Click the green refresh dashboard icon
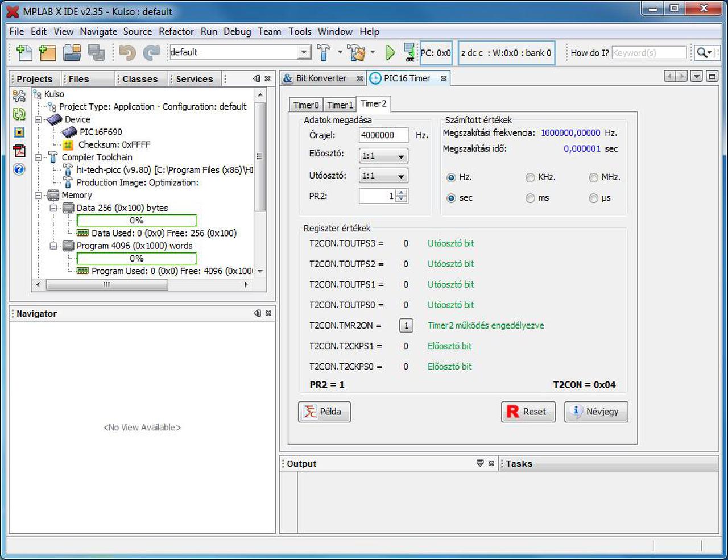 (x=19, y=114)
